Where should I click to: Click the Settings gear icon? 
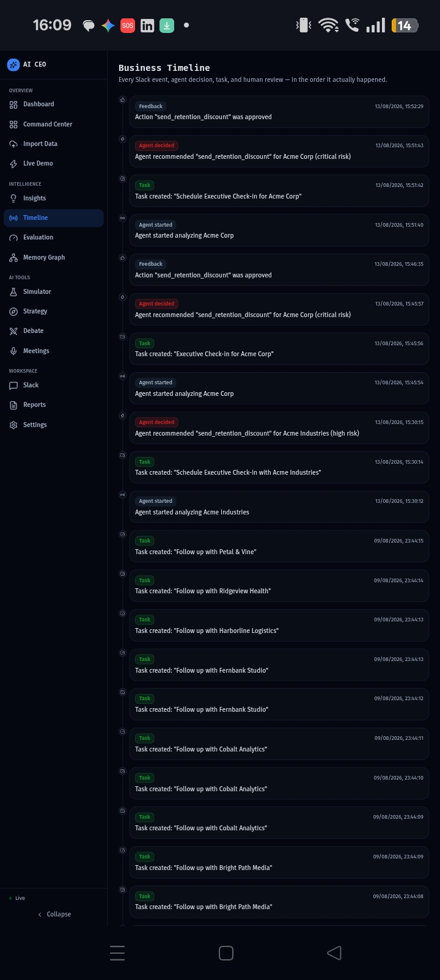point(13,425)
